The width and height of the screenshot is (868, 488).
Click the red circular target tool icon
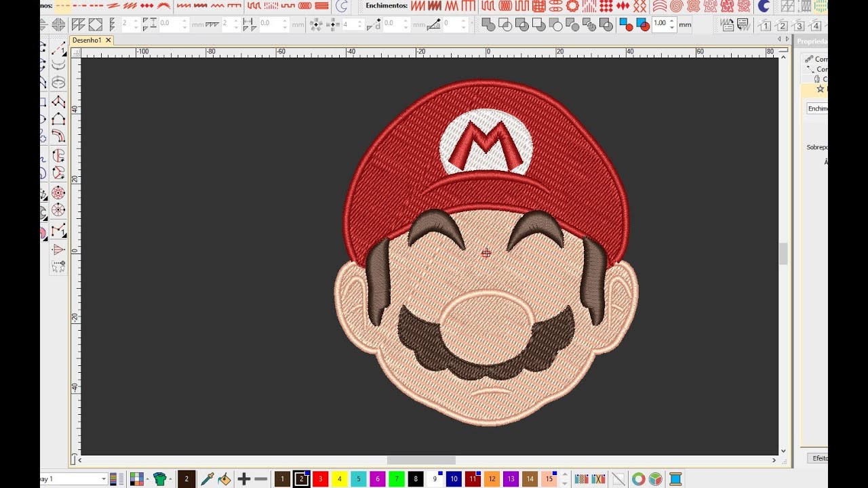(x=58, y=192)
